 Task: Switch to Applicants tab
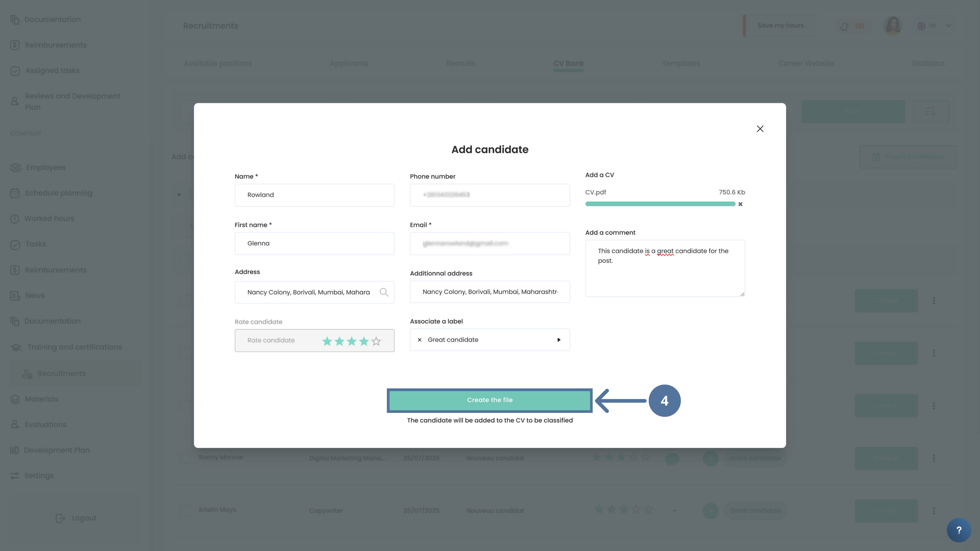pyautogui.click(x=349, y=63)
